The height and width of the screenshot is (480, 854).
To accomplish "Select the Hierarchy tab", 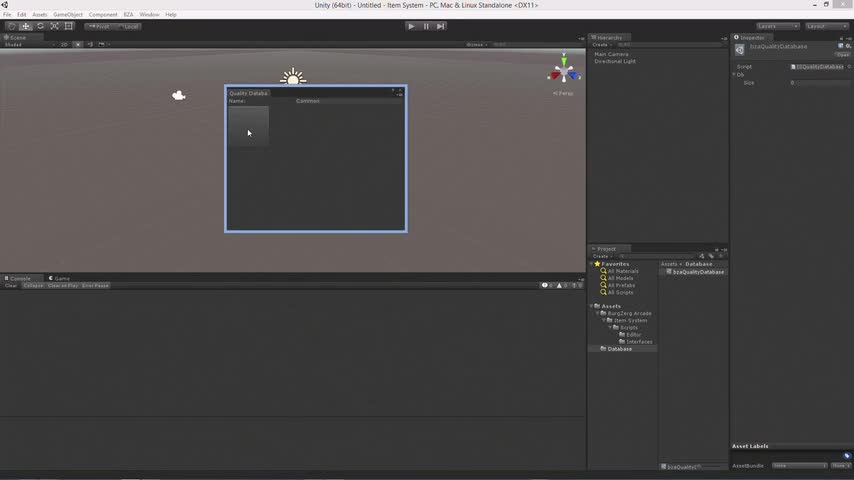I will tap(607, 38).
